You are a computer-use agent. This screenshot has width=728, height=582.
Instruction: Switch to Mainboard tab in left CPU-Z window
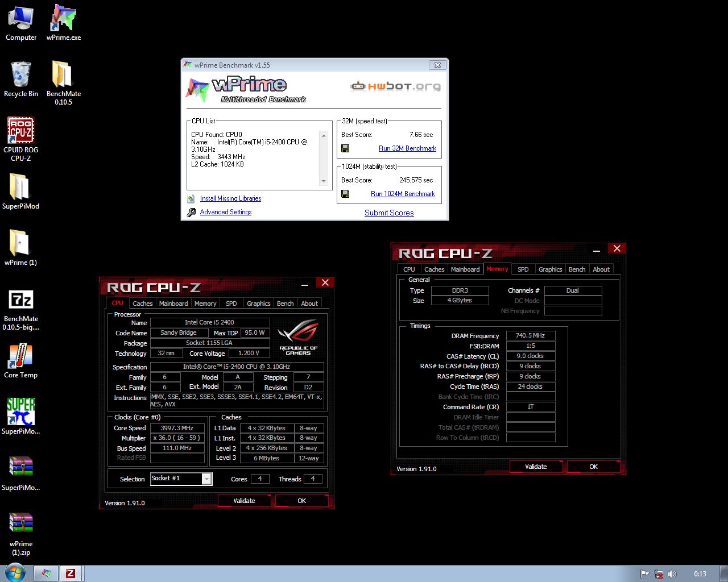(173, 304)
